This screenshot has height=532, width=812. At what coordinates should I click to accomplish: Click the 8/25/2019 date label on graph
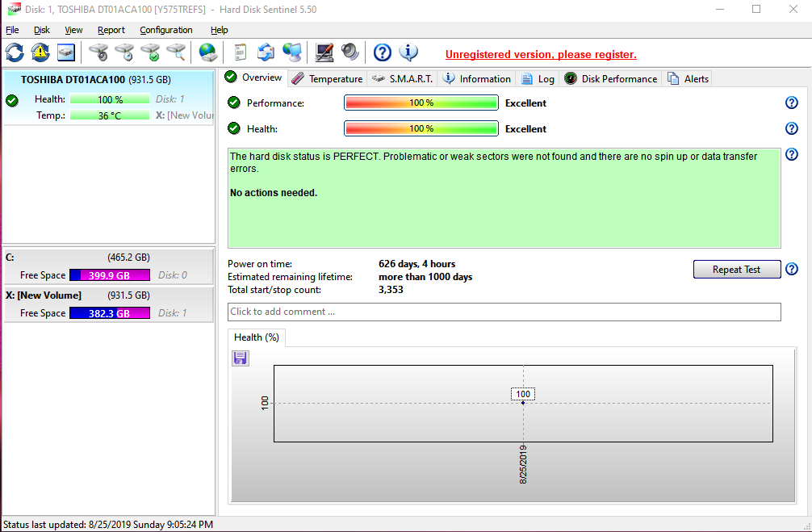point(523,464)
